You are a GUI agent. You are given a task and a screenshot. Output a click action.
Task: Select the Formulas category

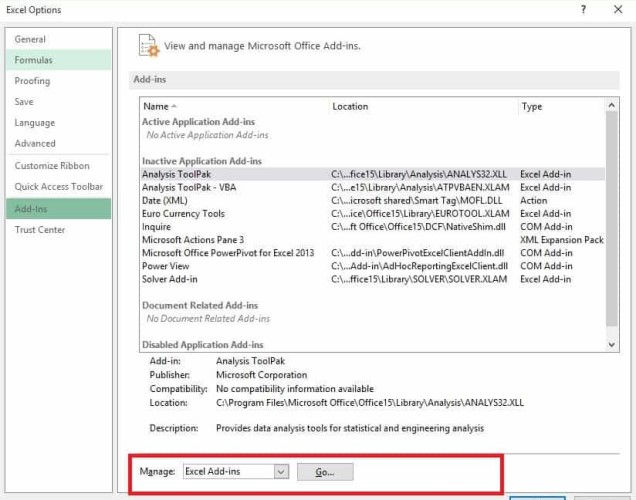pos(58,60)
